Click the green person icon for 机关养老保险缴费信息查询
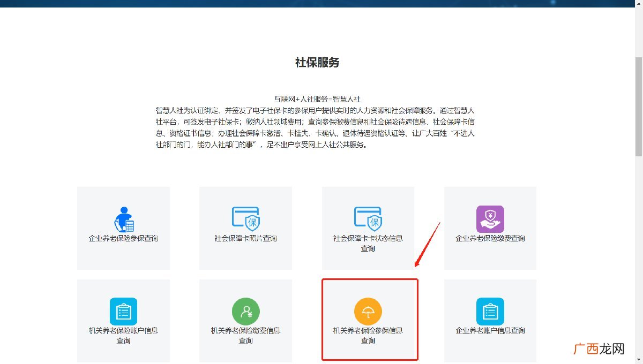 pyautogui.click(x=246, y=311)
